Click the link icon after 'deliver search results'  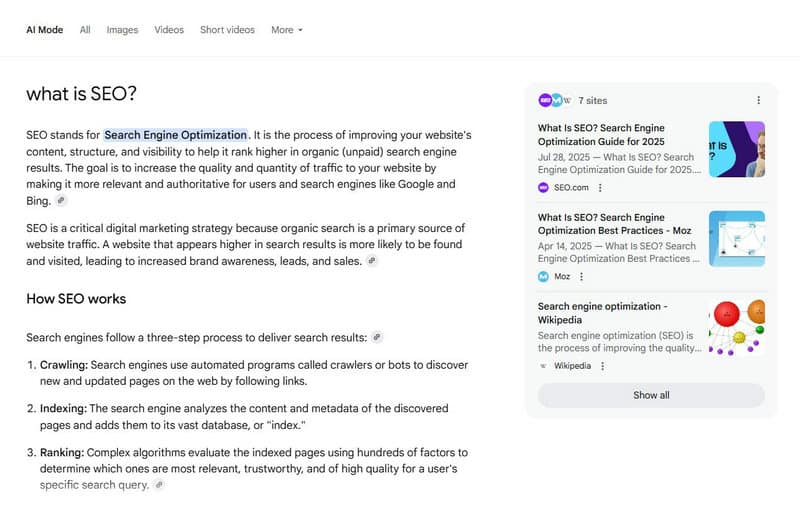pos(377,337)
